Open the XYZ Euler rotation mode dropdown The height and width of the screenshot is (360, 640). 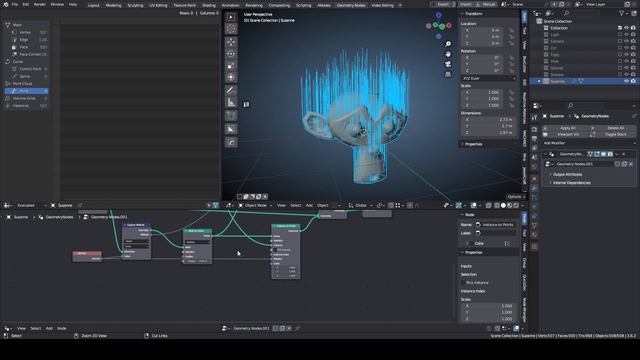point(489,78)
